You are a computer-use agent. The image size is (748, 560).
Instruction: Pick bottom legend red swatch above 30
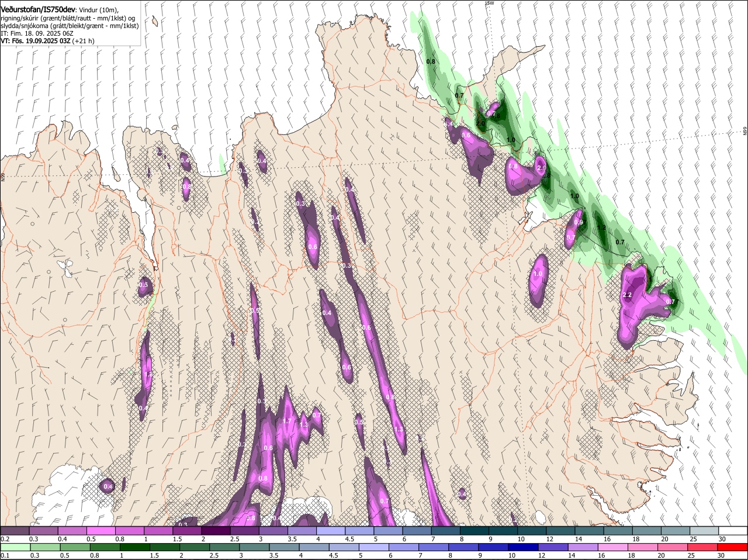coord(733,547)
